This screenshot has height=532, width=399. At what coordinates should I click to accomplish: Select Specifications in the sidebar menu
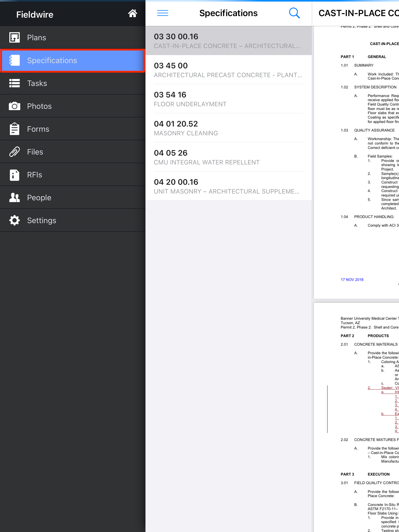tap(52, 60)
